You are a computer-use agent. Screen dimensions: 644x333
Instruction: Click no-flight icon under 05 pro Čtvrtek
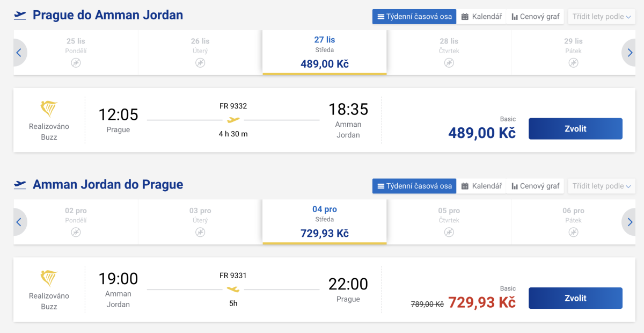coord(449,232)
